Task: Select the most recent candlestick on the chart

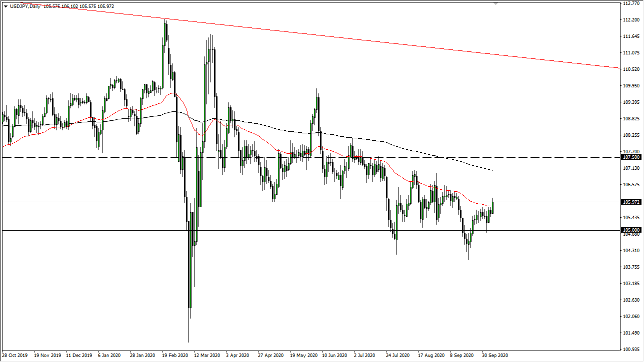Action: click(x=492, y=207)
